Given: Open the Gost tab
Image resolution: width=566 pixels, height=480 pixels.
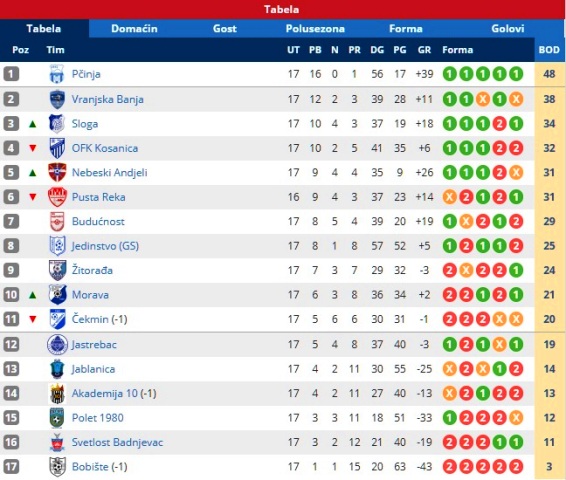Looking at the screenshot, I should [x=225, y=29].
